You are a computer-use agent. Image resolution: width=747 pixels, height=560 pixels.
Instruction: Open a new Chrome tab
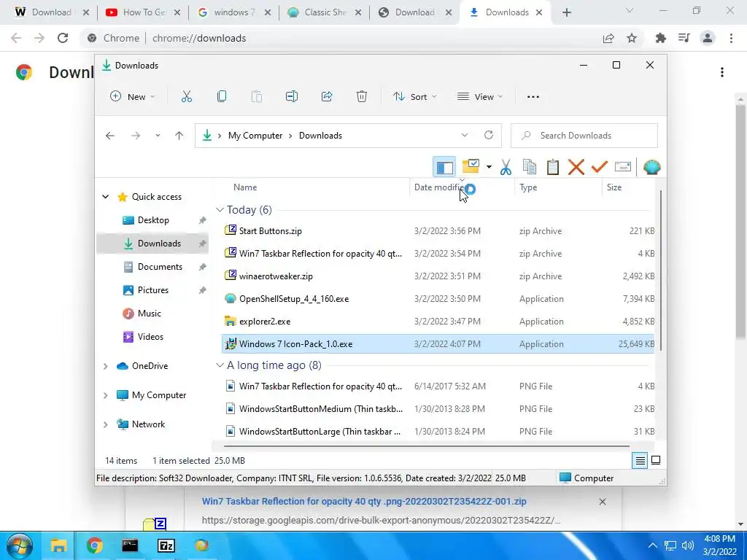(566, 12)
